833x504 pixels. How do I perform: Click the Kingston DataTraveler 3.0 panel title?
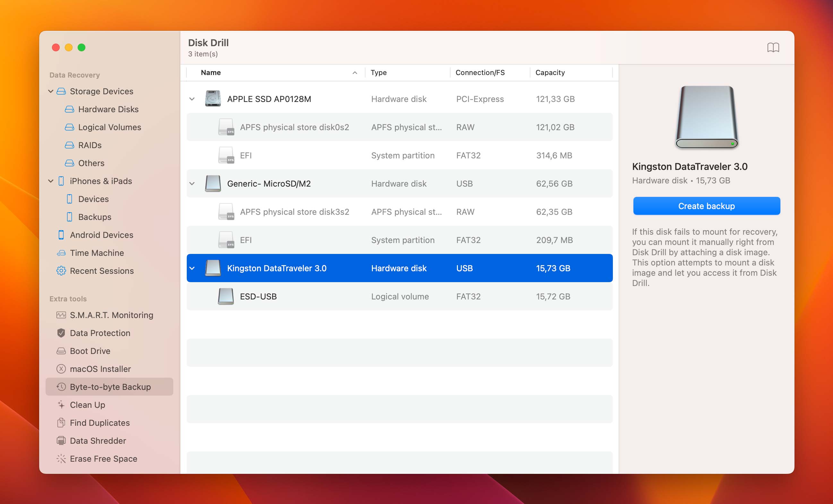pyautogui.click(x=690, y=166)
